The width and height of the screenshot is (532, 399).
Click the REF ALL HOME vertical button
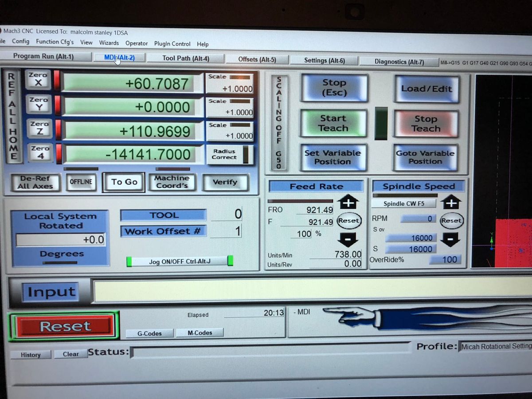[13, 117]
